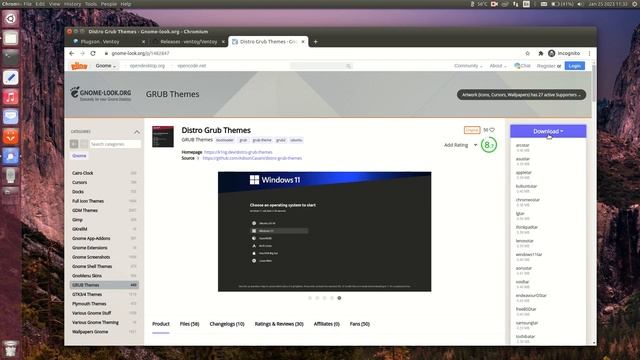This screenshot has height=360, width=640.
Task: Expand the Community dropdown menu
Action: click(x=468, y=66)
